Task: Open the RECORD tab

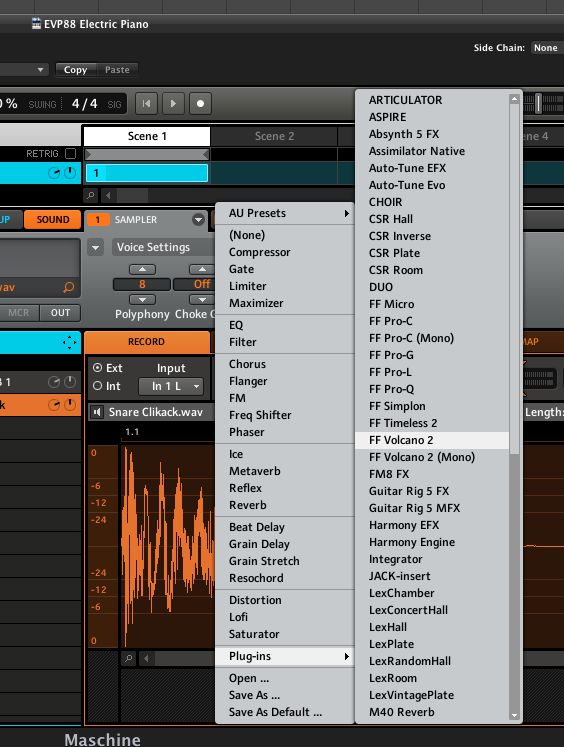Action: [147, 342]
